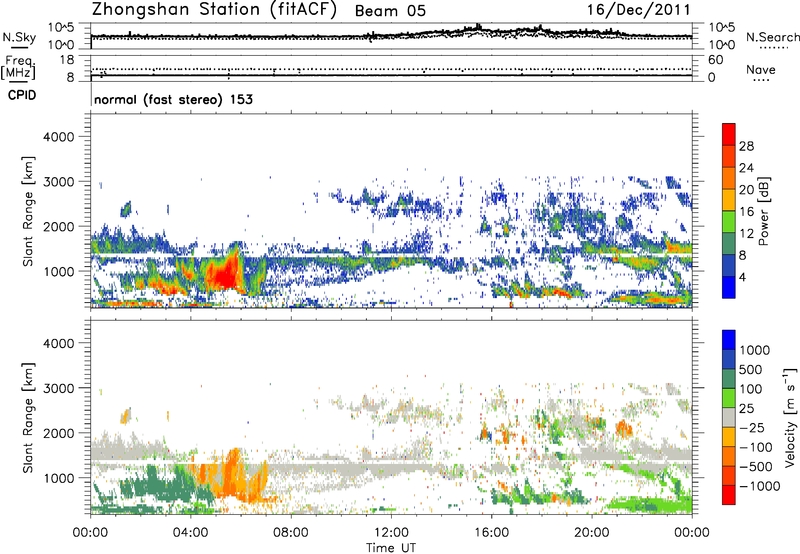Click the light green segment of power colorbar
Screen dimensions: 800x554
[x=729, y=222]
